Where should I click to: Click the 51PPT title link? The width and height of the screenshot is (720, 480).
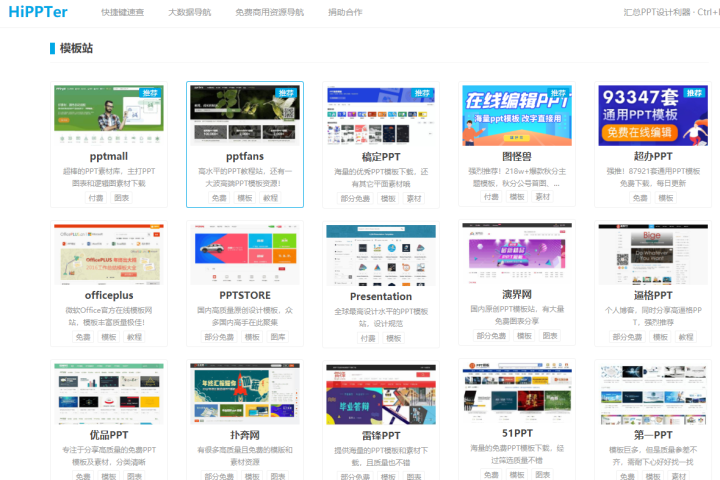point(517,433)
